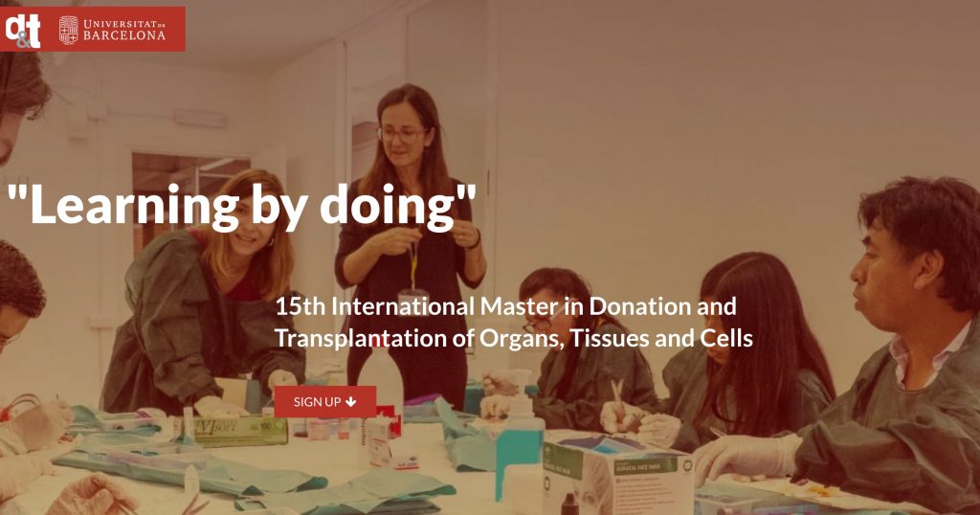Open the Universitat de Barcelona wordmark link
This screenshot has width=980, height=515.
point(124,30)
